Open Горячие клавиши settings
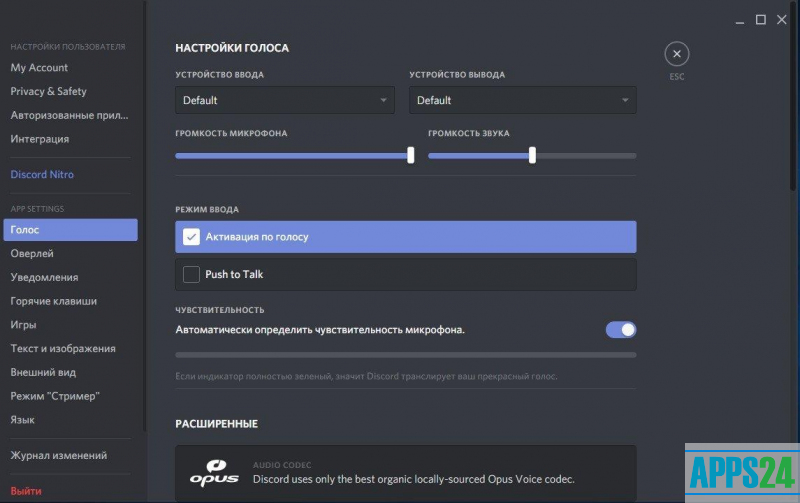 pos(54,301)
